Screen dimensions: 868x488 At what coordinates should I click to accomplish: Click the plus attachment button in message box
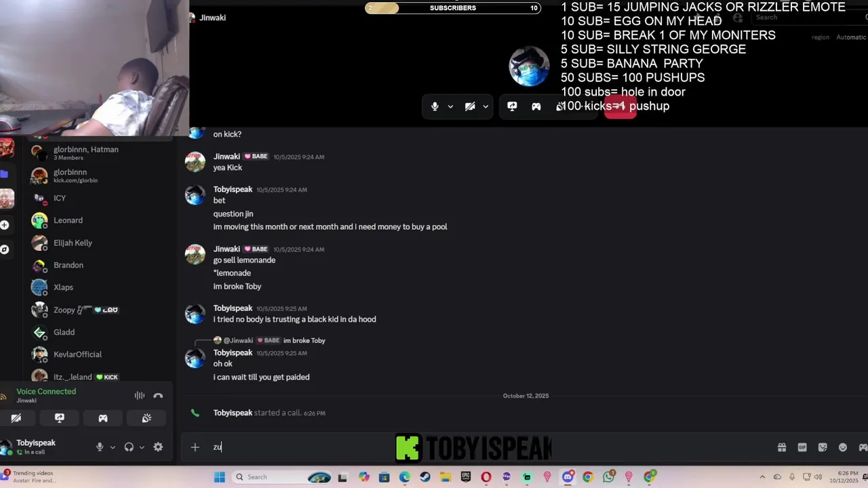(195, 447)
